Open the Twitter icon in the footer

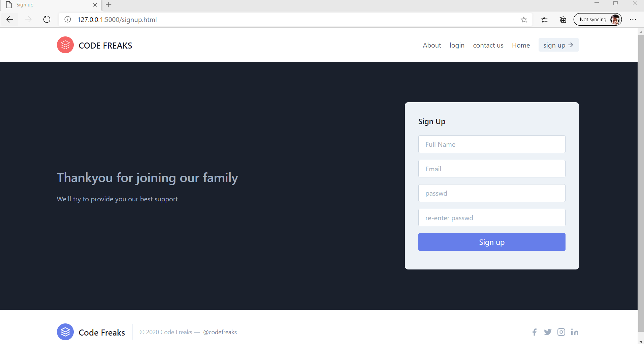point(548,332)
